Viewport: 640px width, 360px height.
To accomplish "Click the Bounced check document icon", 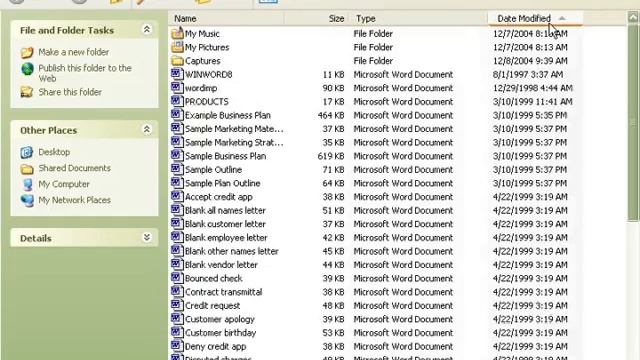I will (x=177, y=278).
